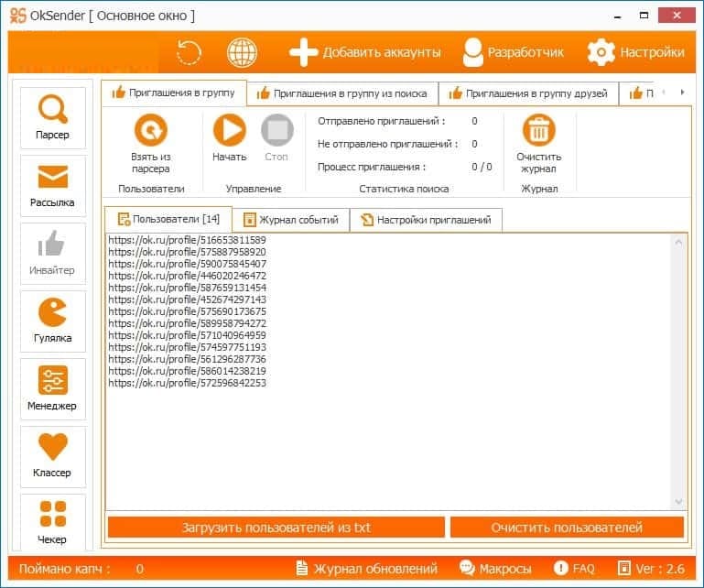
Task: Select the Гулялка pacman icon
Action: 52,321
